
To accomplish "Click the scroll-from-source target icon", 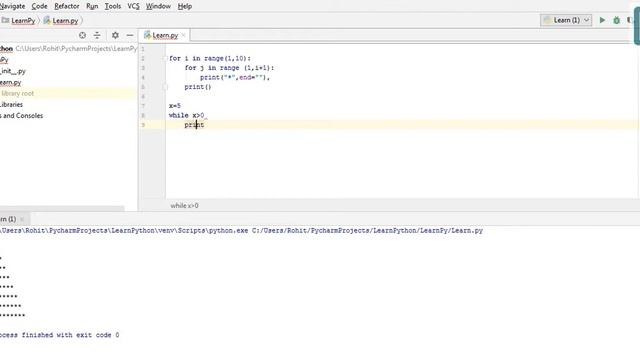I will coord(82,36).
